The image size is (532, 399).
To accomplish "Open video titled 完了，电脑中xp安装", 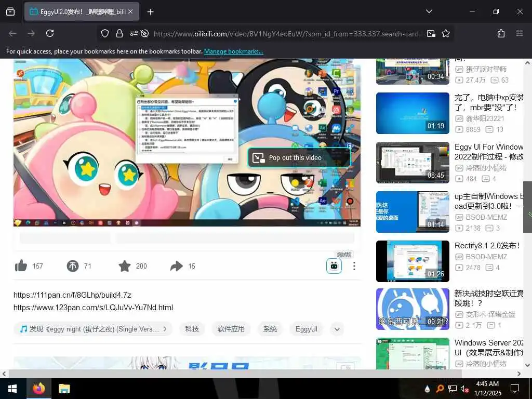I will point(489,102).
